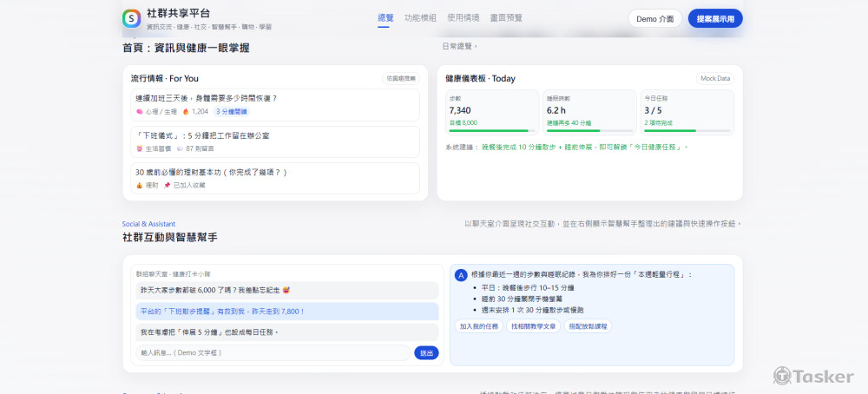
Task: Select the 畫面預覽 tab
Action: point(506,17)
